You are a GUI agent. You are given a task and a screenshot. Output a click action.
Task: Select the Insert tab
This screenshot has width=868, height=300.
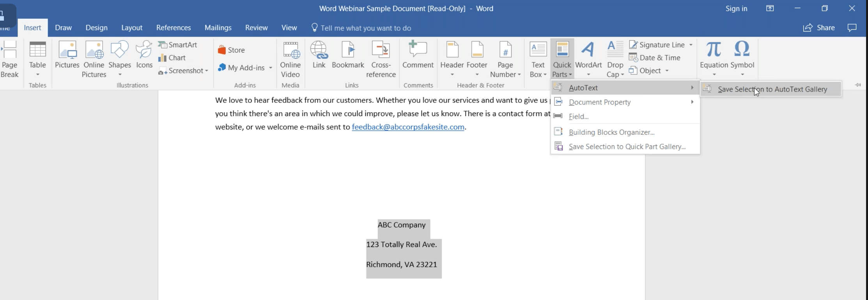[32, 28]
